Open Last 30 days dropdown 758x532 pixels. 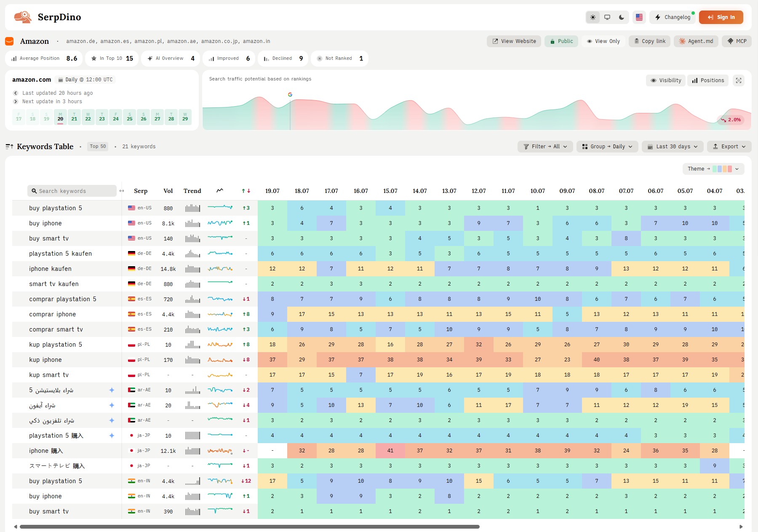coord(673,147)
